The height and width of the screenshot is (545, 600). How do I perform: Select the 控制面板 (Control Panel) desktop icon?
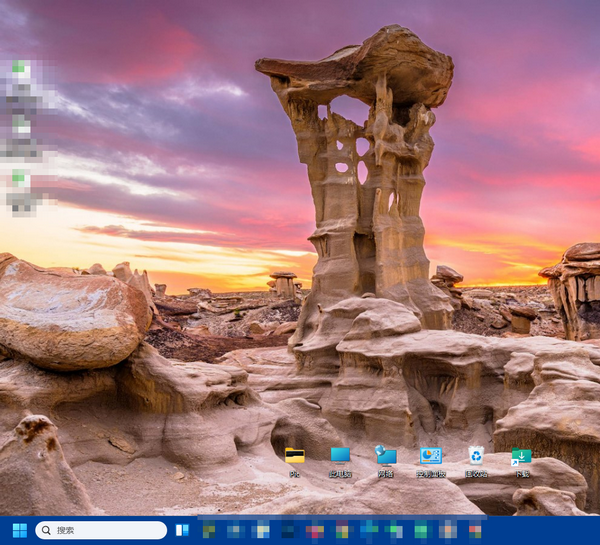point(431,456)
